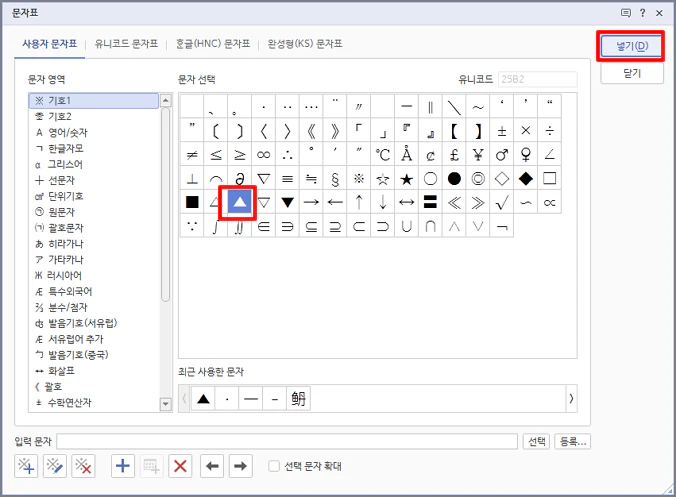Click the comment bubble icon in title bar
Image resolution: width=676 pixels, height=497 pixels.
[626, 13]
